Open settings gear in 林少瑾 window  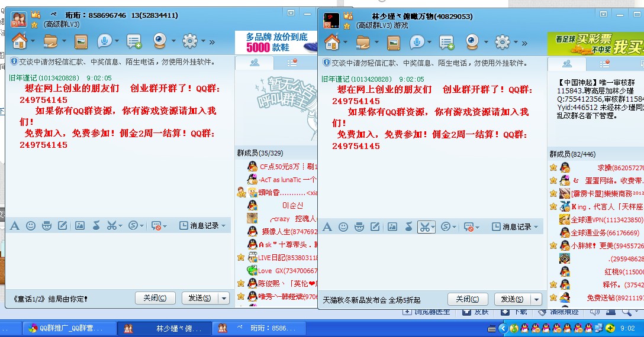[x=503, y=43]
